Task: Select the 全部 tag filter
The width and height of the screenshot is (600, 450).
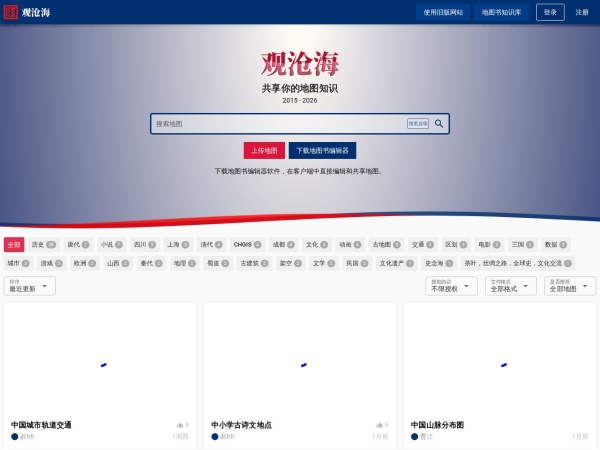Action: tap(14, 244)
